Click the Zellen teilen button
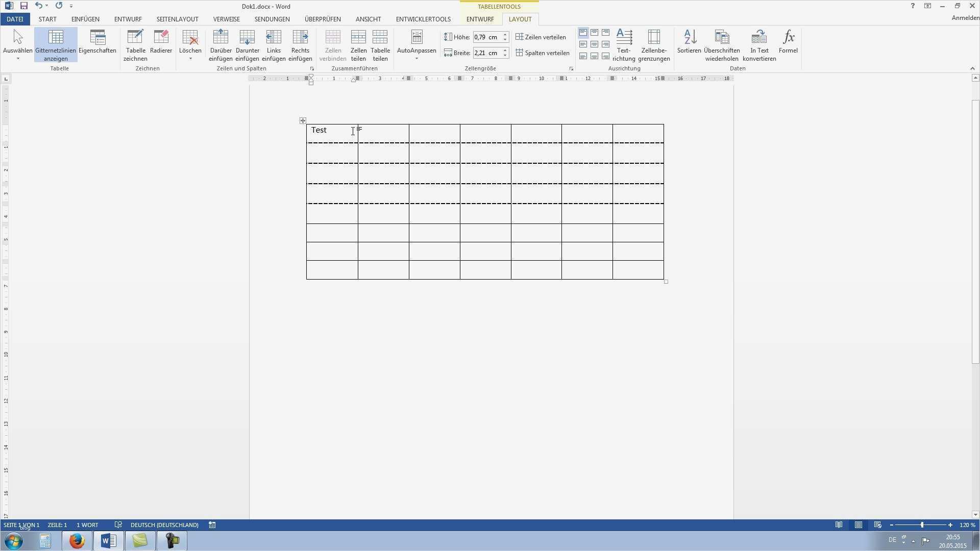Screen dimensions: 980x551 point(358,45)
